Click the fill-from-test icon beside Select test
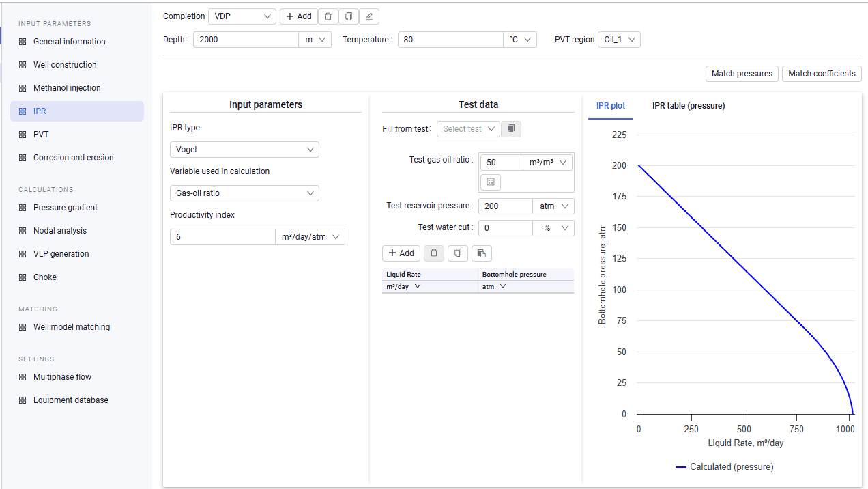This screenshot has height=489, width=868. tap(511, 129)
